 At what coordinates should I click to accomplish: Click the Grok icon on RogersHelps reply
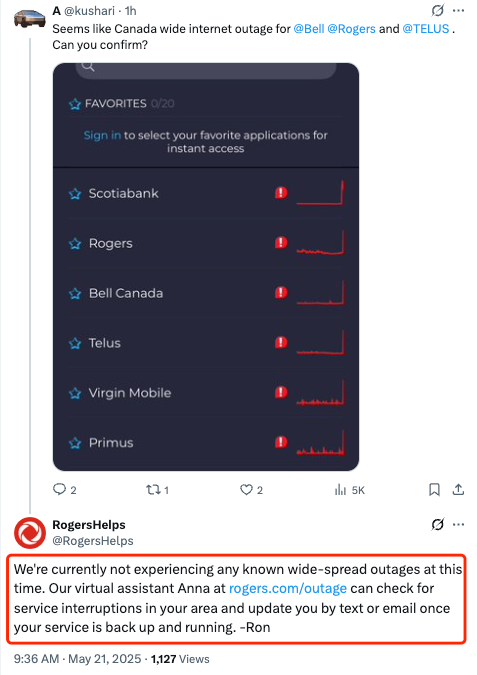437,524
